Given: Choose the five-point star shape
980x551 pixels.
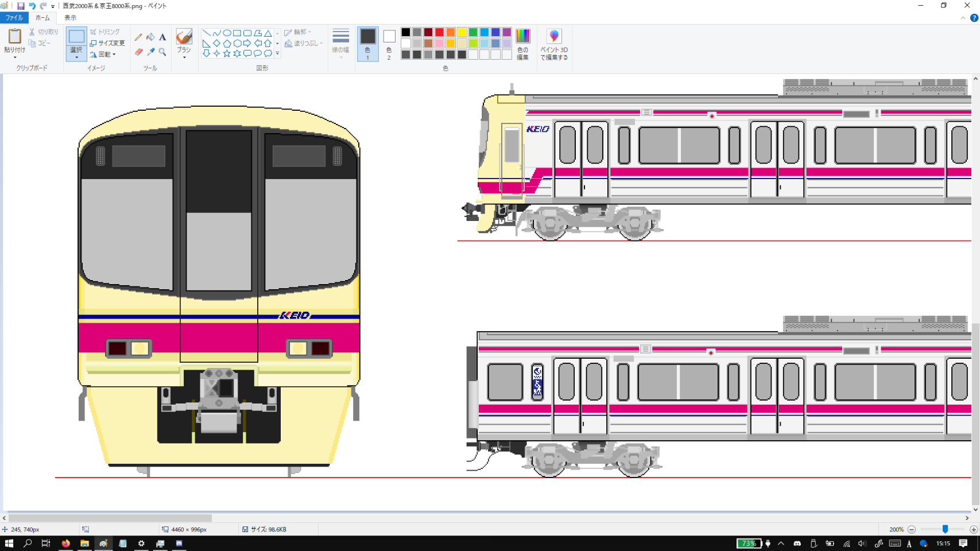Looking at the screenshot, I should click(227, 53).
